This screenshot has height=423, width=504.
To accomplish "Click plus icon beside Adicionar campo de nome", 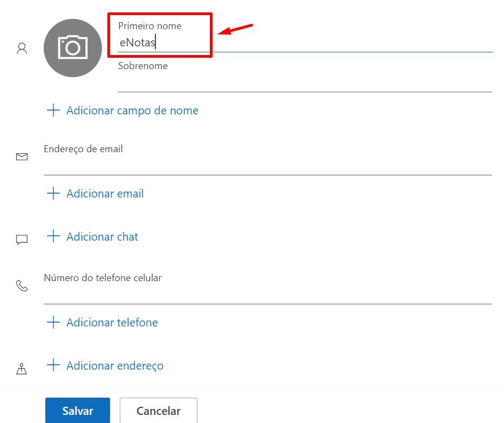I will (53, 110).
